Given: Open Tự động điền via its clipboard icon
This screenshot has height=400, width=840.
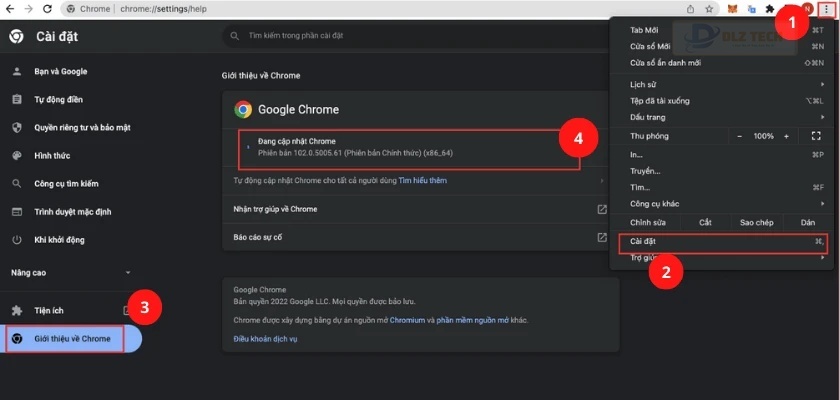Looking at the screenshot, I should [17, 100].
